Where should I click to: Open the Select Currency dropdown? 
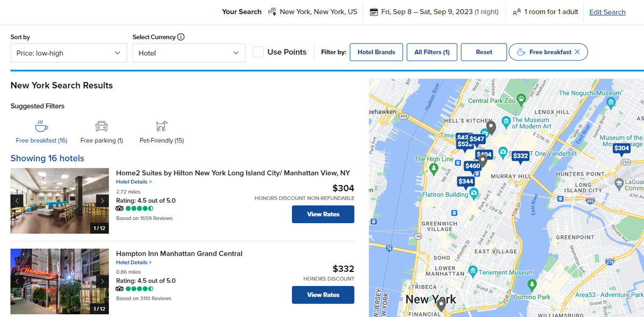coord(188,53)
